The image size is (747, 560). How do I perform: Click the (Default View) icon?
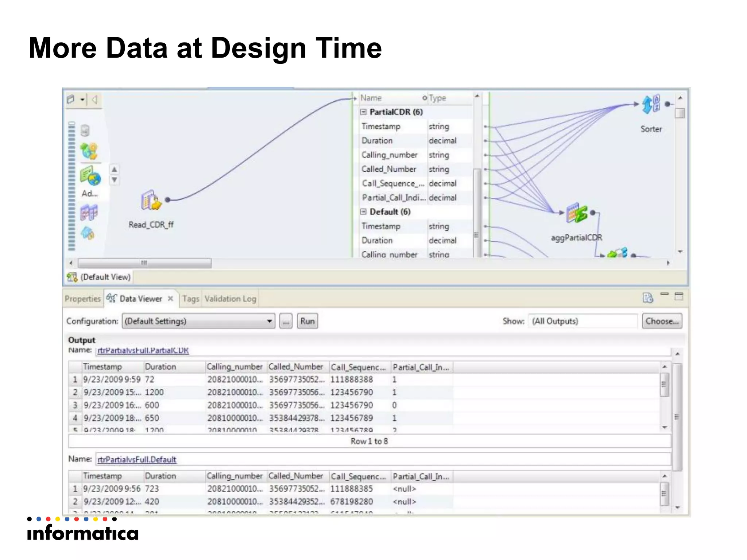click(x=72, y=277)
